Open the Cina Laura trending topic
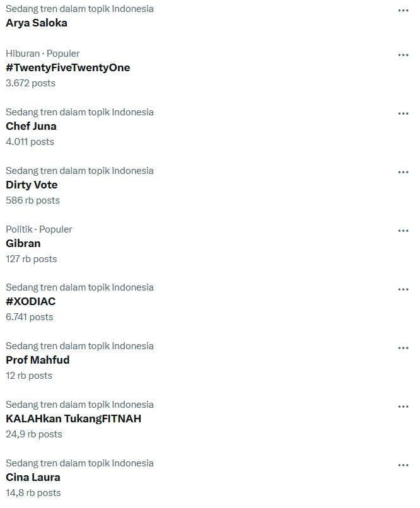420x508 pixels. (x=33, y=477)
